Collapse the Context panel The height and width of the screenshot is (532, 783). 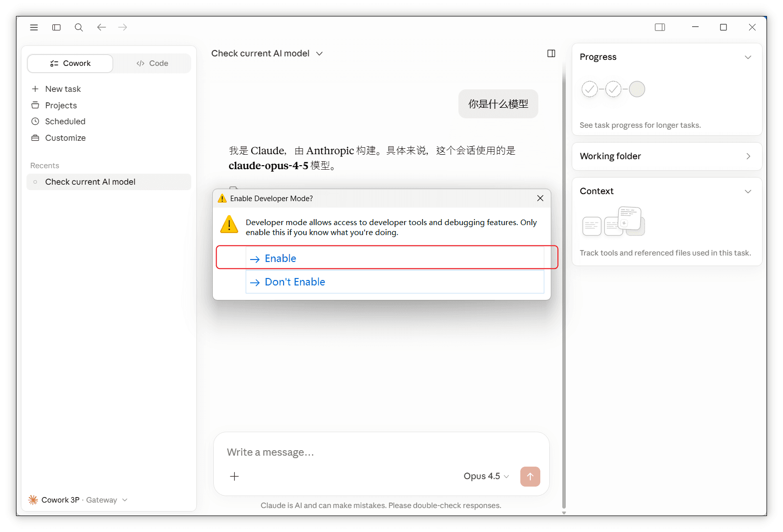(748, 192)
